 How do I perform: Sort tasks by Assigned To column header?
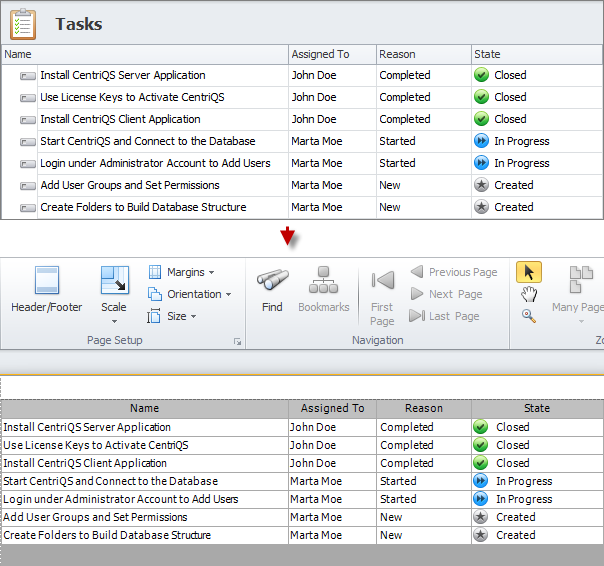(332, 54)
